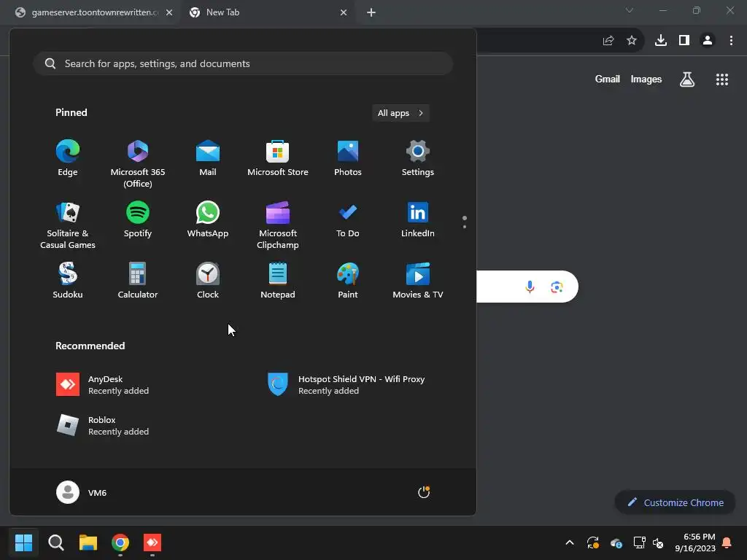Open File Explorer from taskbar

point(88,542)
